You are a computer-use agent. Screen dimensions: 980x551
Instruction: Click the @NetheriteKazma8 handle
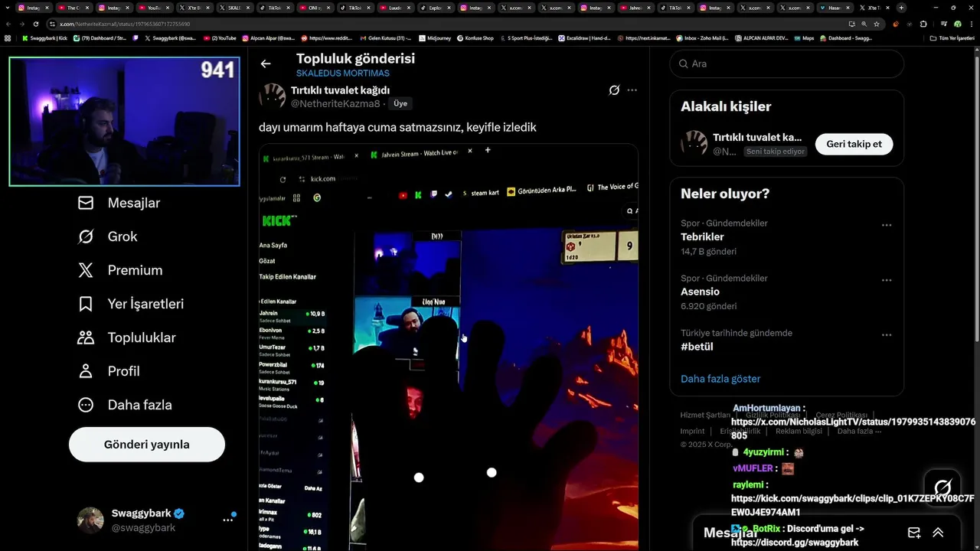335,103
